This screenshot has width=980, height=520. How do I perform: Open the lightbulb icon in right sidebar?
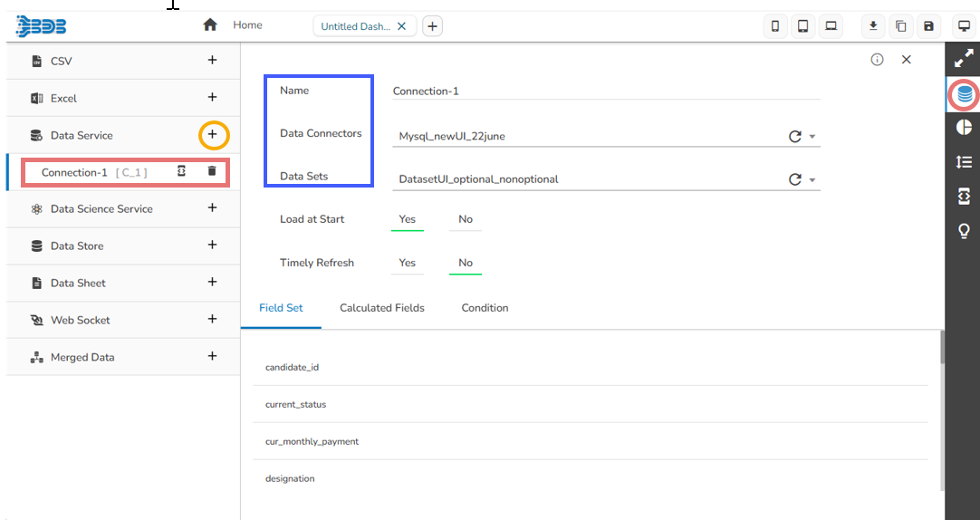coord(964,231)
